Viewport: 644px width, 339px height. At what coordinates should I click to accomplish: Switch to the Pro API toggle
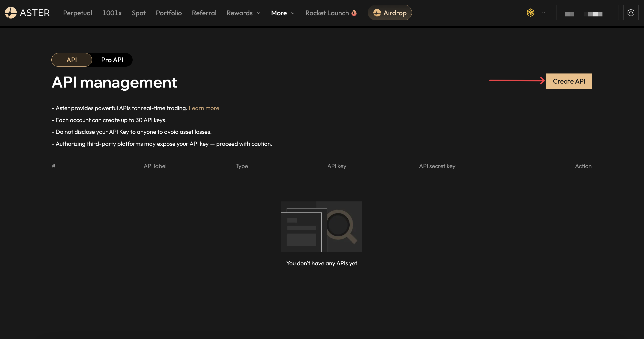pyautogui.click(x=112, y=60)
